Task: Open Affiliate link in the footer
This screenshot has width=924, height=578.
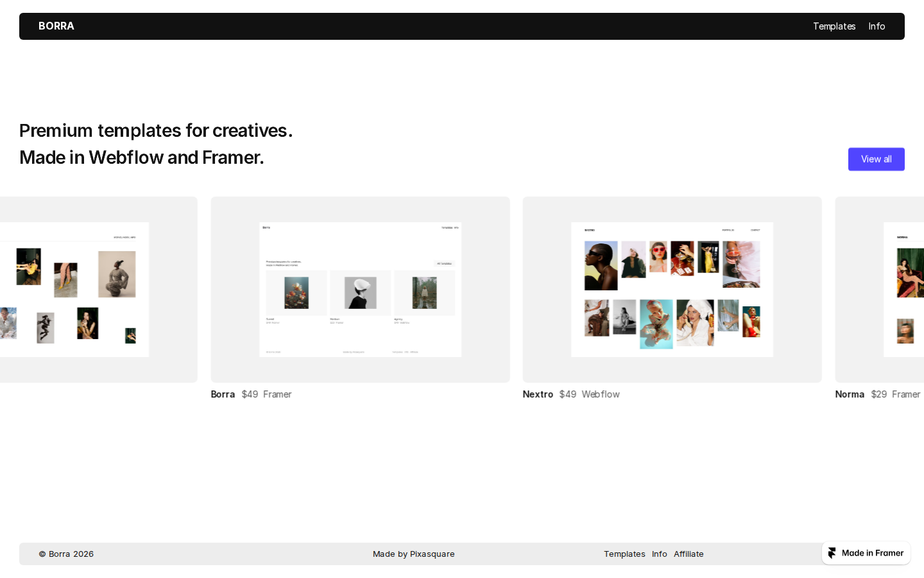Action: point(689,554)
